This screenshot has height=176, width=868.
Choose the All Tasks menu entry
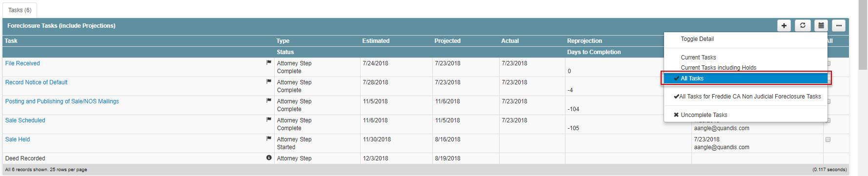pos(746,78)
